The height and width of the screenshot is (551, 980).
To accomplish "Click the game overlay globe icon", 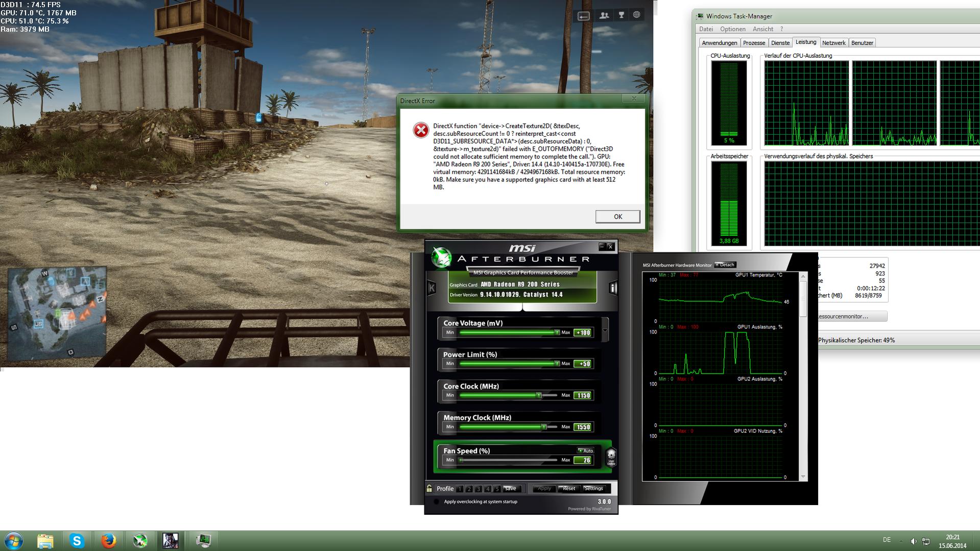I will [x=636, y=15].
